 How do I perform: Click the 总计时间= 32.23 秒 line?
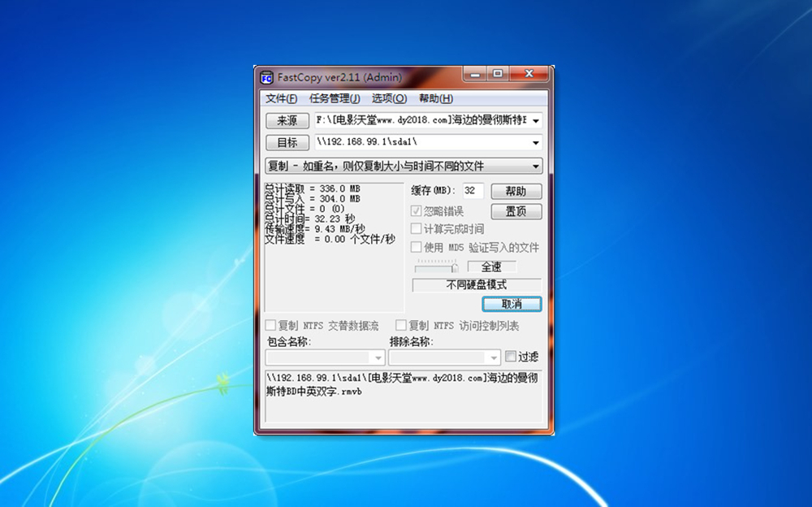click(309, 219)
